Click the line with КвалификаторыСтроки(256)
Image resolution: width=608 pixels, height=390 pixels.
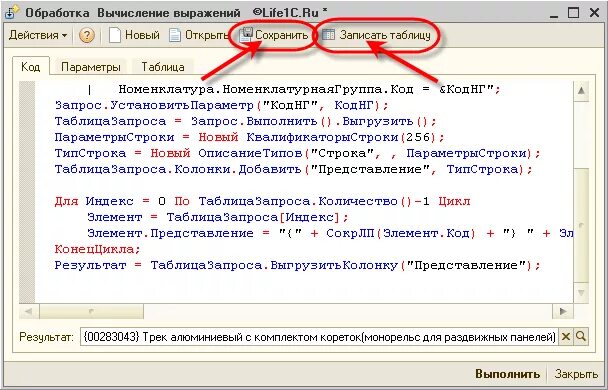click(x=249, y=137)
